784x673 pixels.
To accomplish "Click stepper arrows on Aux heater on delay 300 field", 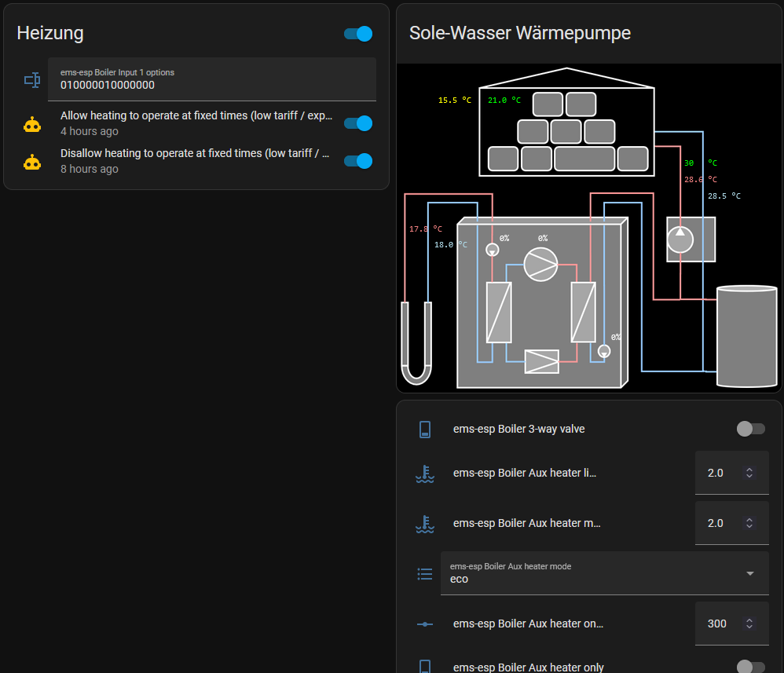I will (749, 624).
